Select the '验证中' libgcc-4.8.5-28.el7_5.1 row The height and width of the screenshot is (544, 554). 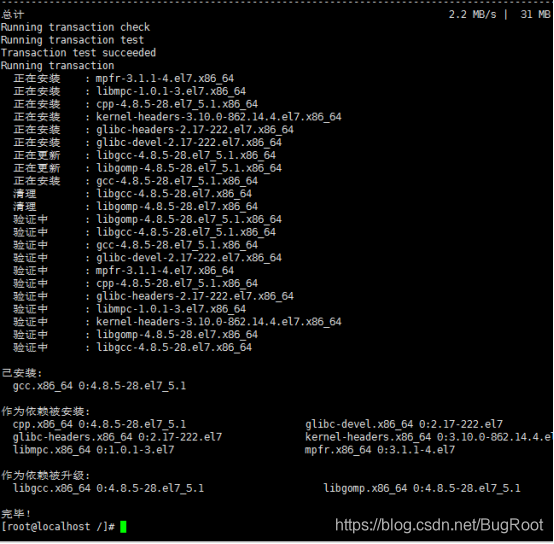point(145,232)
